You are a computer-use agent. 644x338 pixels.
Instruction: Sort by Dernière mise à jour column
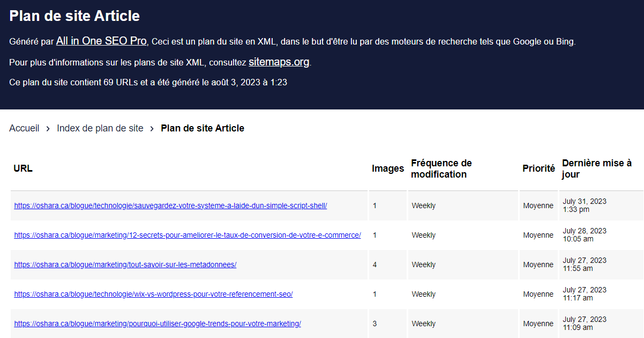tap(596, 168)
